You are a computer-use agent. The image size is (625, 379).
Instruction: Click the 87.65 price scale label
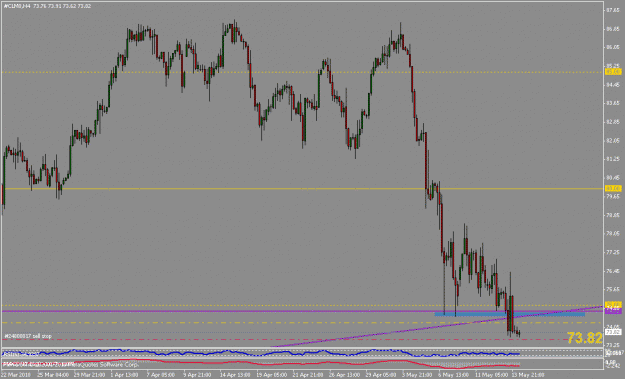pyautogui.click(x=613, y=10)
